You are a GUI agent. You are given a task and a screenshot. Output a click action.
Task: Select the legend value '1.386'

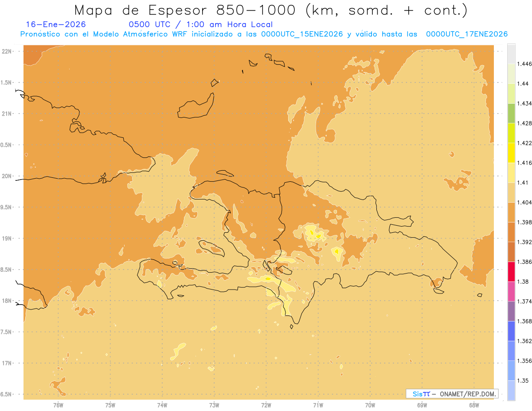tap(524, 262)
